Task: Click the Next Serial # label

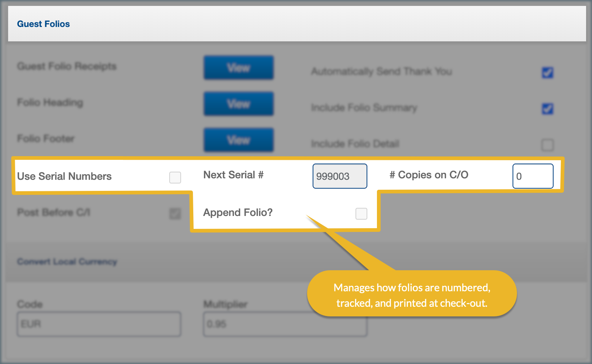Action: pyautogui.click(x=233, y=175)
